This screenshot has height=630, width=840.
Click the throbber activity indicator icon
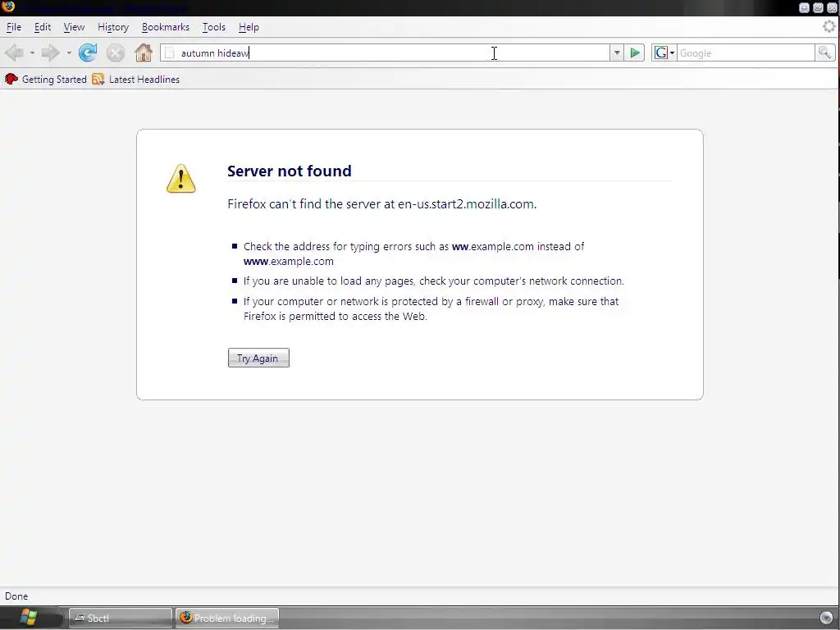[829, 26]
